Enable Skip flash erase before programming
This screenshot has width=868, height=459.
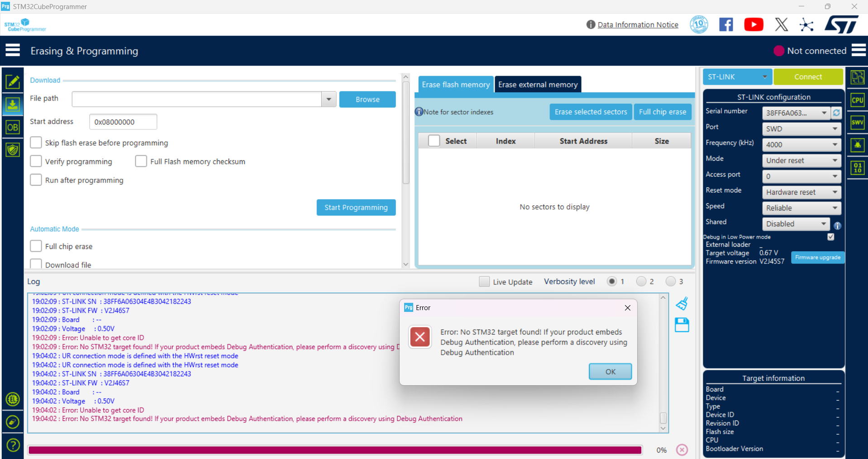(36, 142)
